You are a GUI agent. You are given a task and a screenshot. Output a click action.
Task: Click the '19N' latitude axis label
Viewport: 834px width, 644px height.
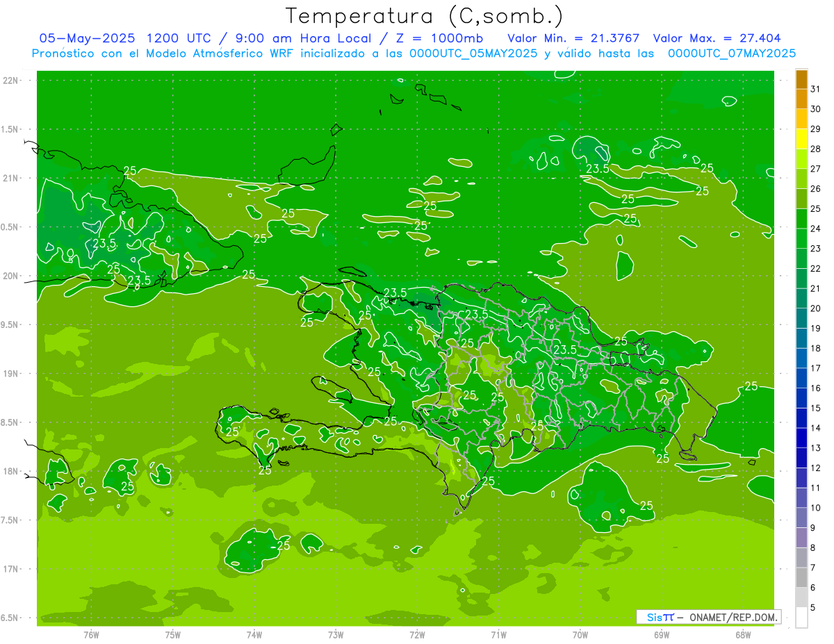pos(10,373)
